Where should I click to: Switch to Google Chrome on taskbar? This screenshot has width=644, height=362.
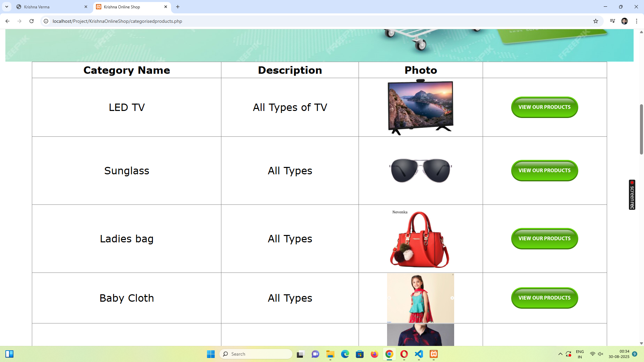pyautogui.click(x=389, y=354)
